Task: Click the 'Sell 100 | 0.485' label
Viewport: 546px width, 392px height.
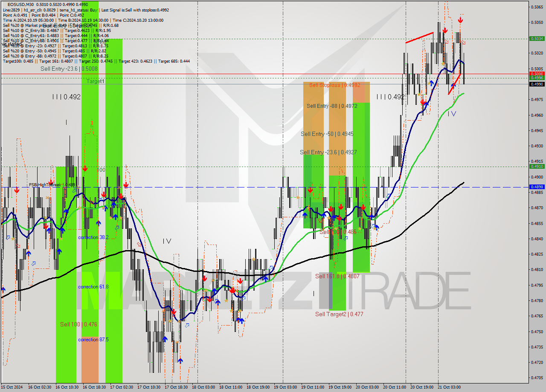Action: tap(338, 232)
